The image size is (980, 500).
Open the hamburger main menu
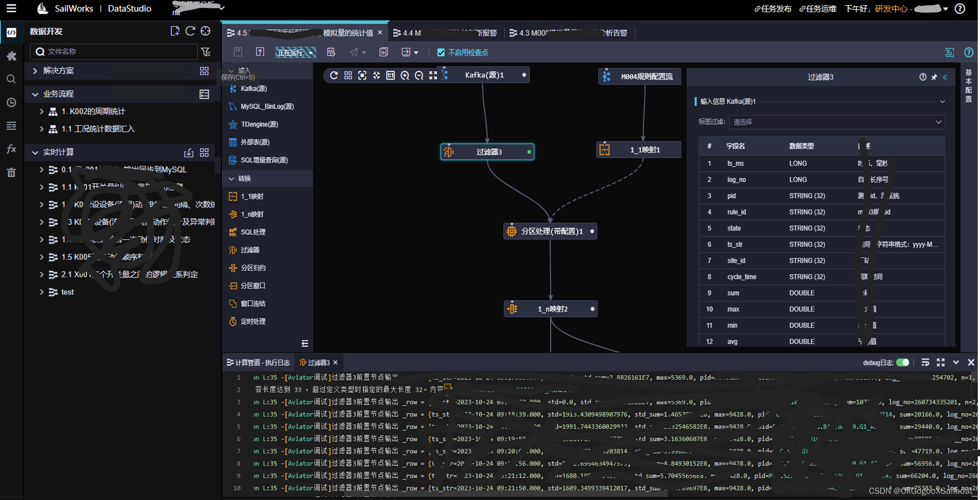(x=11, y=8)
